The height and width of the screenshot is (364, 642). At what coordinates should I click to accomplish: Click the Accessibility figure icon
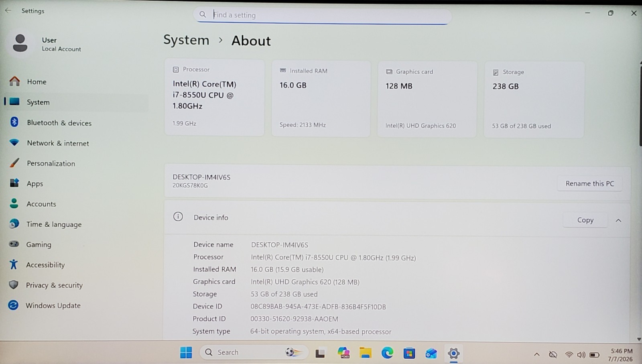[x=14, y=264]
